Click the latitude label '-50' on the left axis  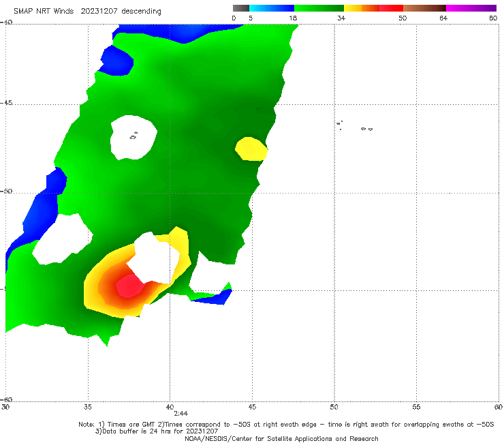(x=6, y=191)
